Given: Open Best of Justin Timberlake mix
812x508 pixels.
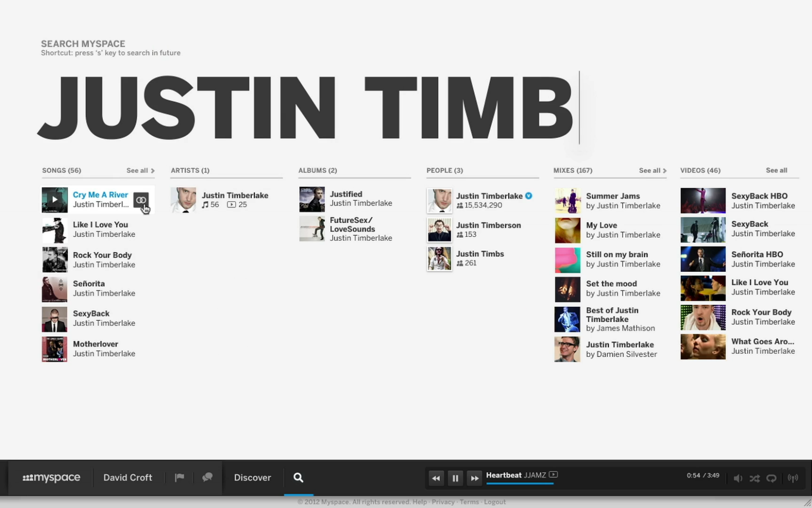Looking at the screenshot, I should click(x=612, y=314).
